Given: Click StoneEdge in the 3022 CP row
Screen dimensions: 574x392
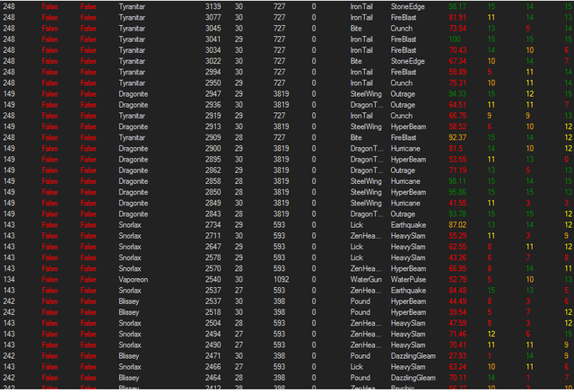Looking at the screenshot, I should [x=407, y=61].
